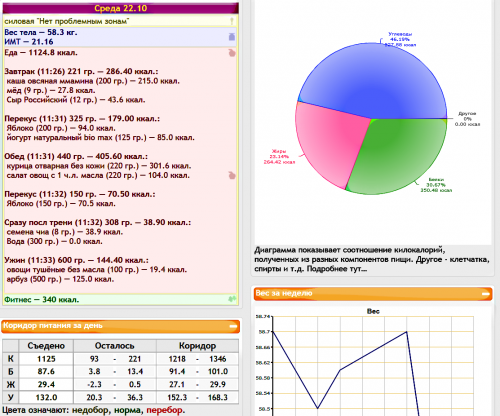
Task: Click the Съедено column header
Action: [46, 346]
